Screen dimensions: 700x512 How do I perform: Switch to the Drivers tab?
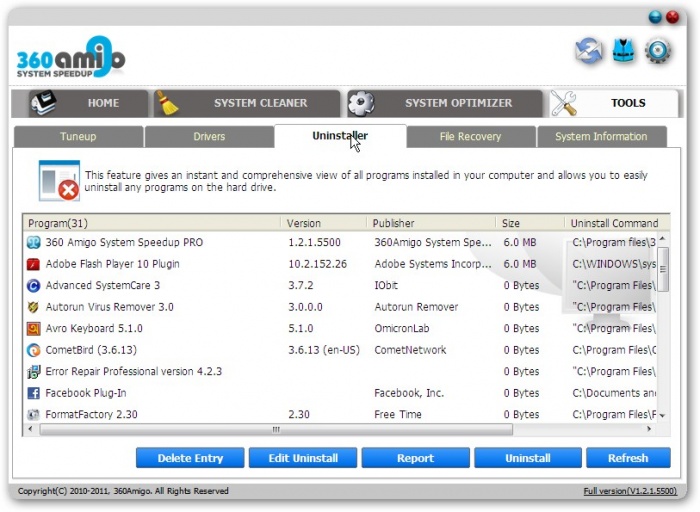pos(209,137)
